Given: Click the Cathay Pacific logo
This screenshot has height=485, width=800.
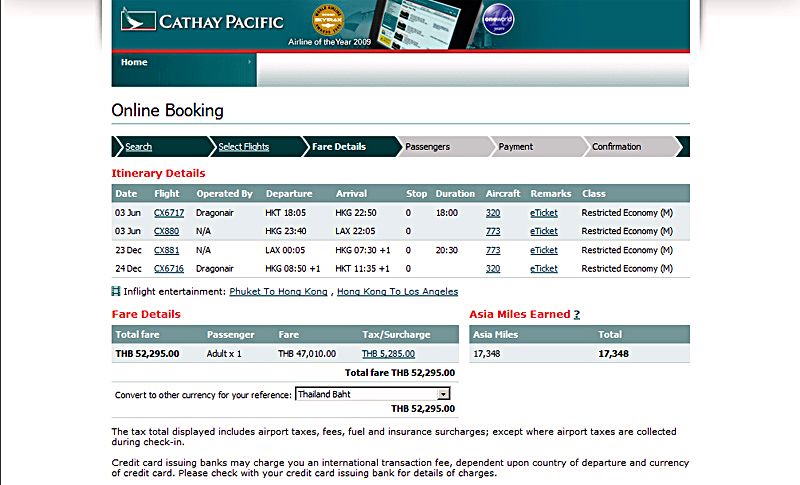Looking at the screenshot, I should pyautogui.click(x=202, y=21).
